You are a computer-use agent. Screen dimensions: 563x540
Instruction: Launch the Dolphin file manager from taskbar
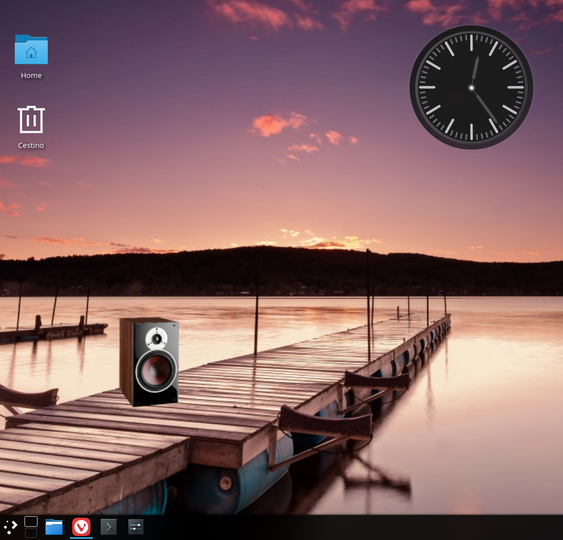click(x=54, y=527)
